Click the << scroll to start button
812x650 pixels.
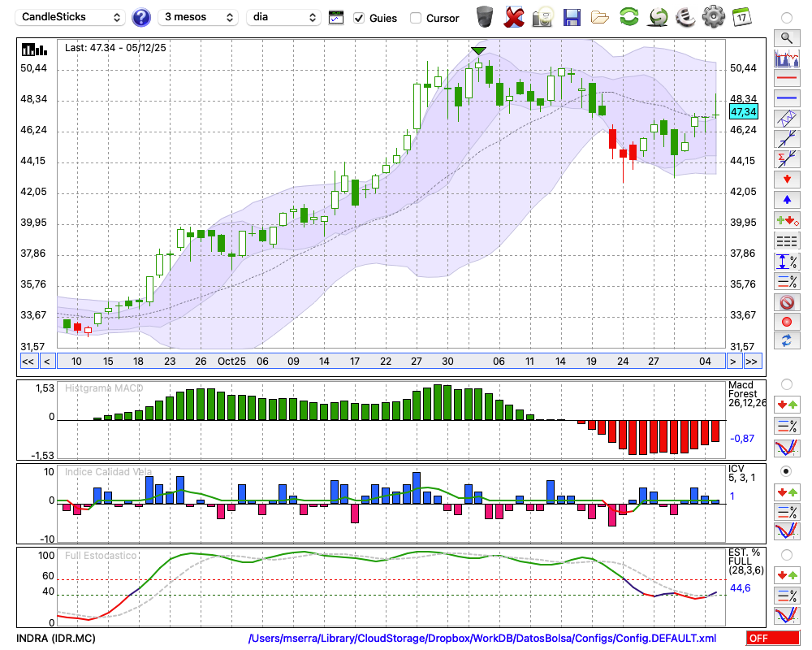pos(28,362)
